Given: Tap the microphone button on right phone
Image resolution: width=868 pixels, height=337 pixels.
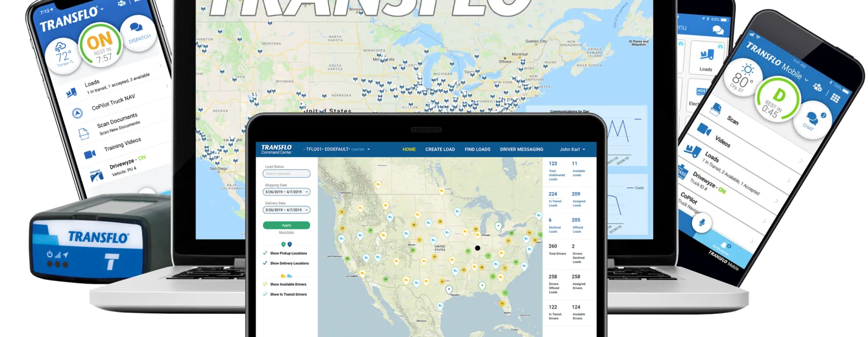Looking at the screenshot, I should (702, 223).
